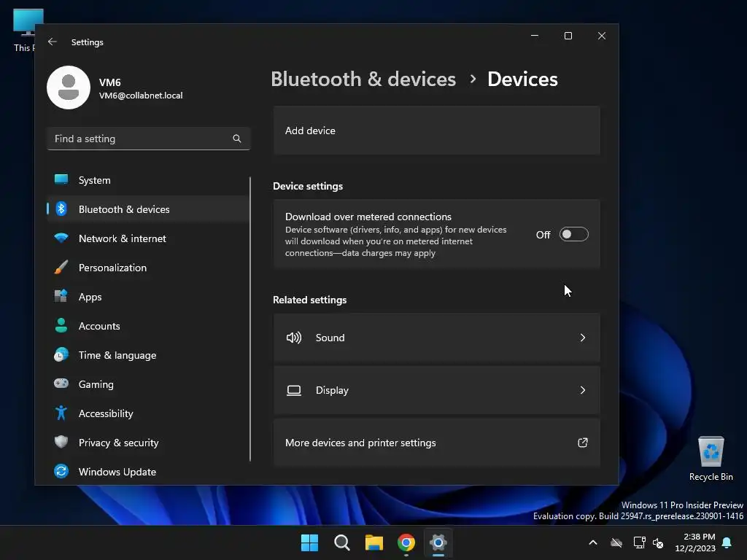Click the muted volume tray icon
The width and height of the screenshot is (747, 560).
coord(658,542)
